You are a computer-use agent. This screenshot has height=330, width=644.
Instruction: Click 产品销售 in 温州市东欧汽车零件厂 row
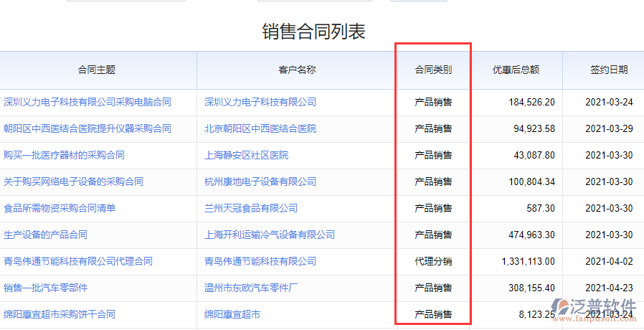tap(433, 288)
